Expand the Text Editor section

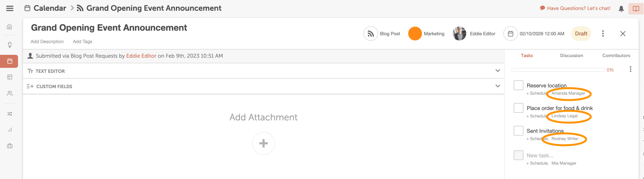tap(498, 71)
